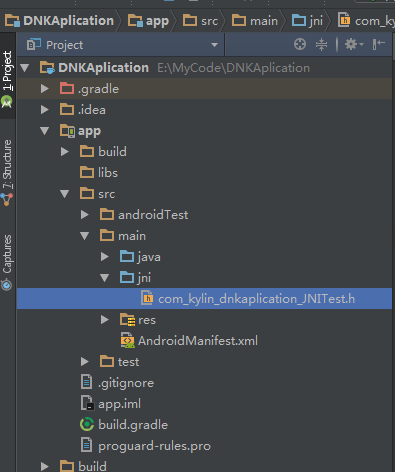Expand the bottom build folder
The width and height of the screenshot is (395, 472).
coord(45,466)
